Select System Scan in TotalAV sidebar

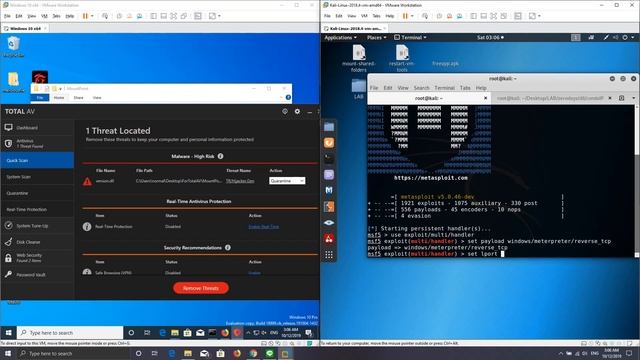pos(37,177)
